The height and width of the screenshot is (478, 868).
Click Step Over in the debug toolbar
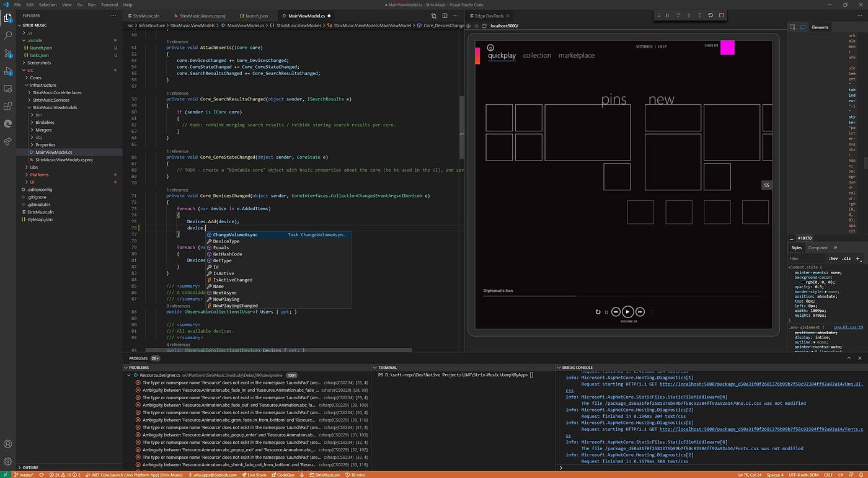tap(678, 15)
